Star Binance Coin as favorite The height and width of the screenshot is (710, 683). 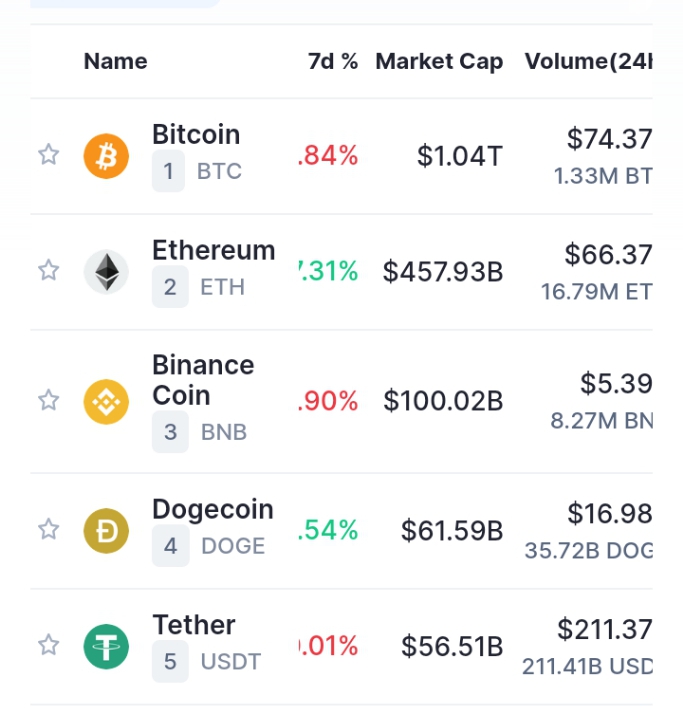(x=48, y=400)
